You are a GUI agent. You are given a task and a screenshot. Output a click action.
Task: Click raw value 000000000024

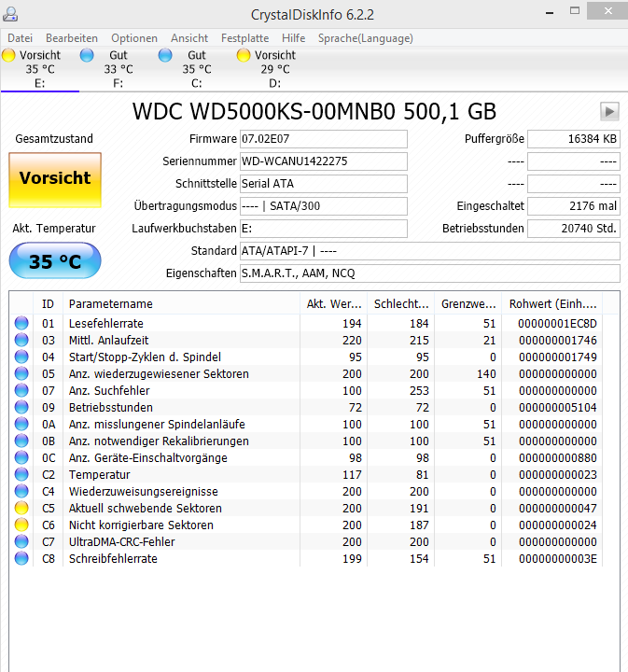click(558, 525)
